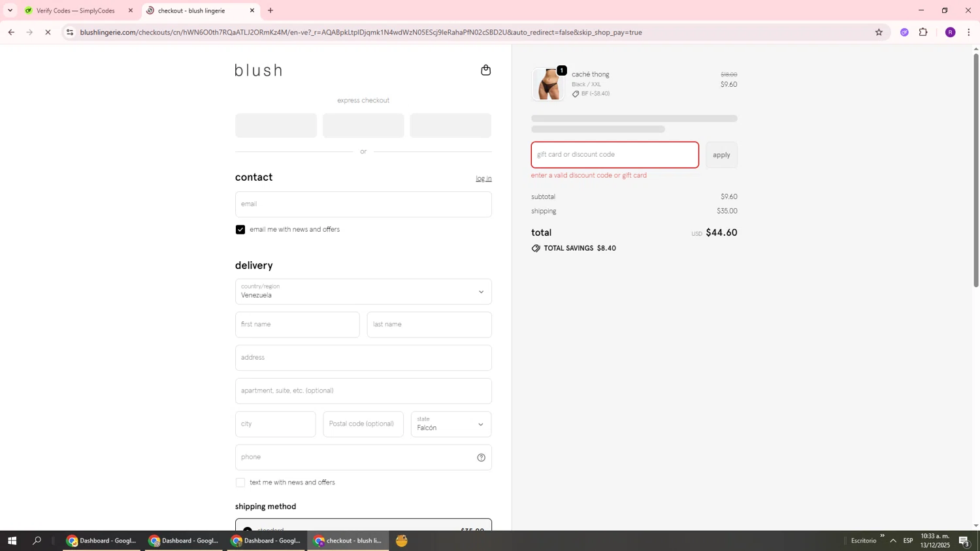Open the orange app icon in taskbar
The width and height of the screenshot is (980, 551).
coord(402,541)
